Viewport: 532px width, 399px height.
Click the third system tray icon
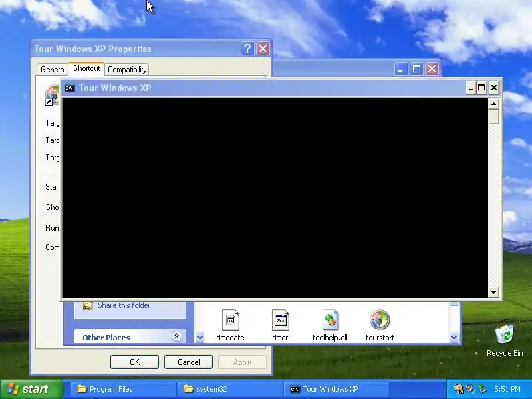[x=482, y=389]
